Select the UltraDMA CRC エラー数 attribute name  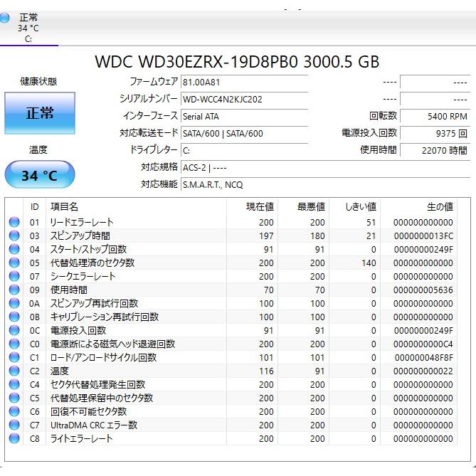click(94, 425)
